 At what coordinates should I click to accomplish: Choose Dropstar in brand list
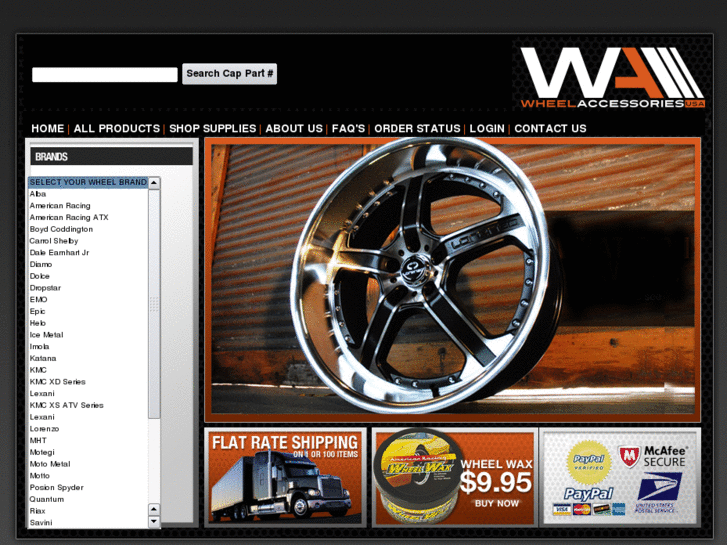[x=88, y=288]
